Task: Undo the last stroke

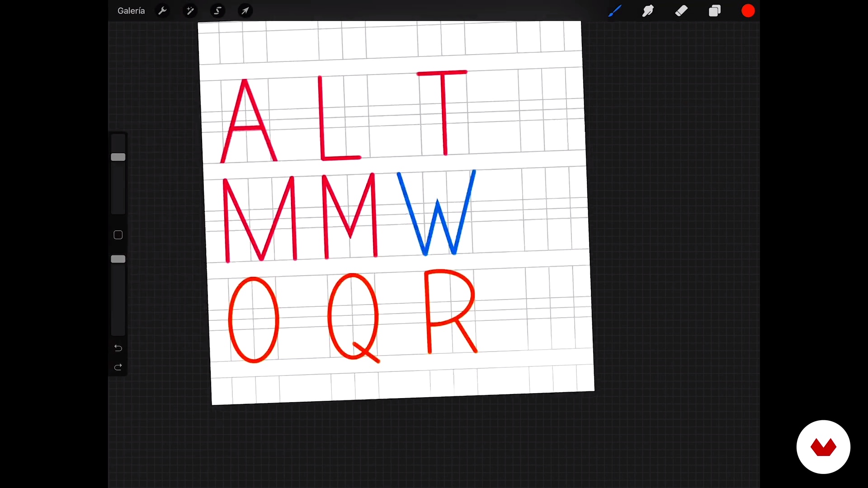Action: pyautogui.click(x=118, y=348)
